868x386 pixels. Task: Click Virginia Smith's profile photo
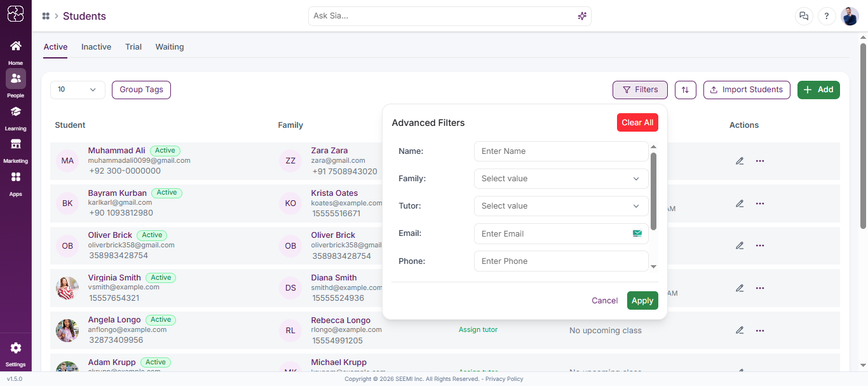tap(67, 288)
